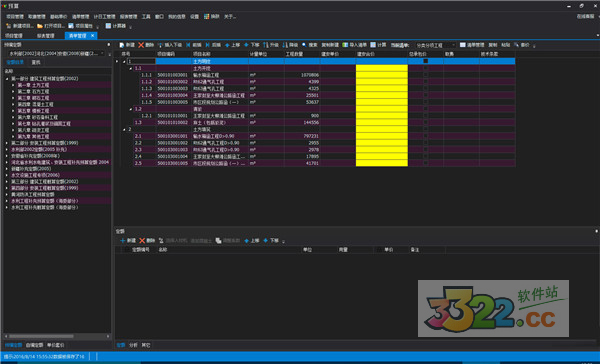600x364 pixels.
Task: Open the 清单管理 toolbar icon
Action: (x=463, y=45)
